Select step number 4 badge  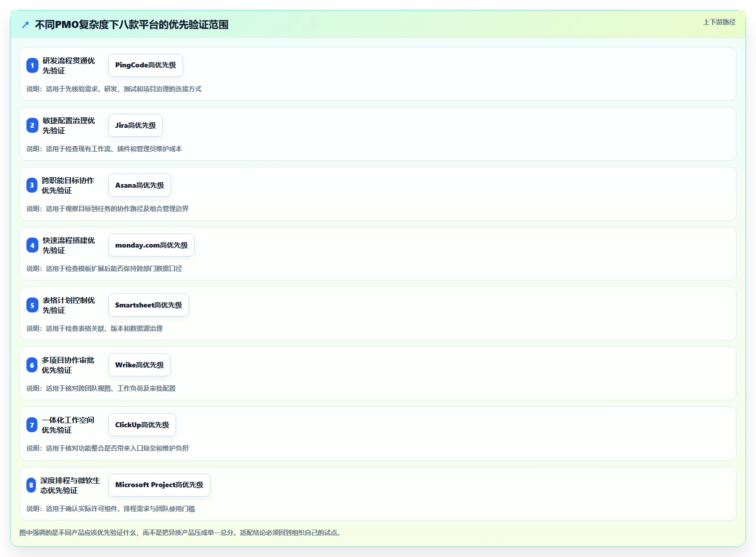coord(32,245)
